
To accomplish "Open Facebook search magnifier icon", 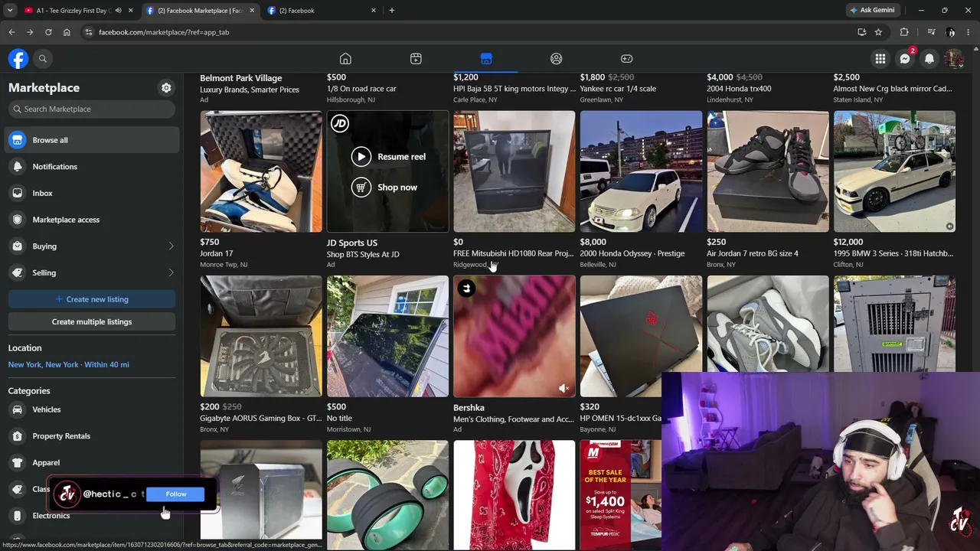I will click(x=43, y=59).
